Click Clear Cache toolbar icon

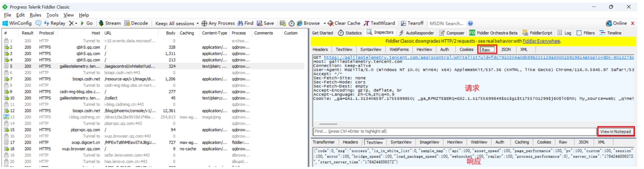(x=344, y=23)
